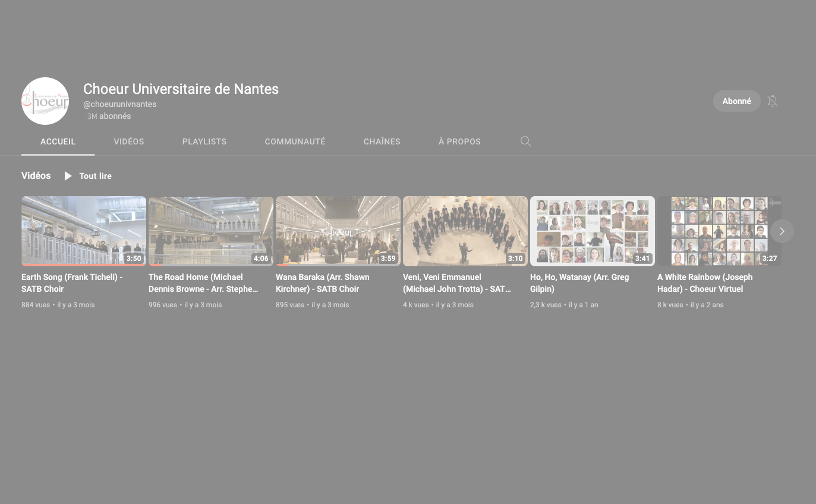This screenshot has width=816, height=504.
Task: Open the Playlists tab
Action: 204,141
